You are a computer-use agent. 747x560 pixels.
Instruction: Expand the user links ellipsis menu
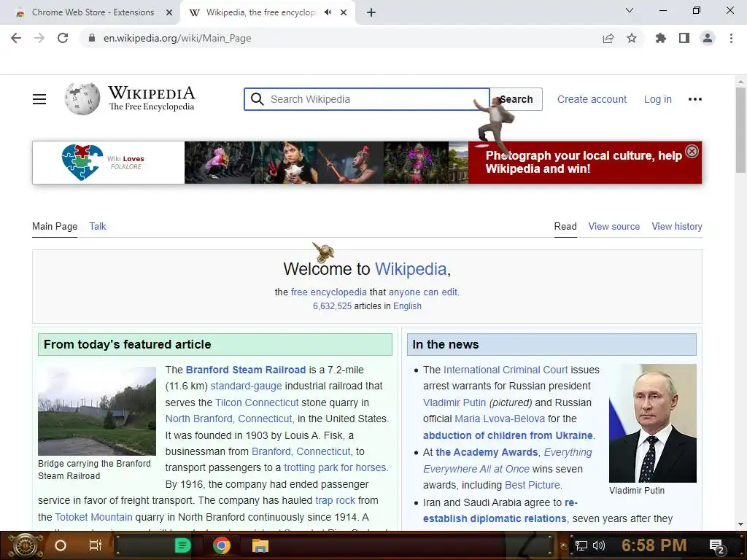pyautogui.click(x=695, y=99)
